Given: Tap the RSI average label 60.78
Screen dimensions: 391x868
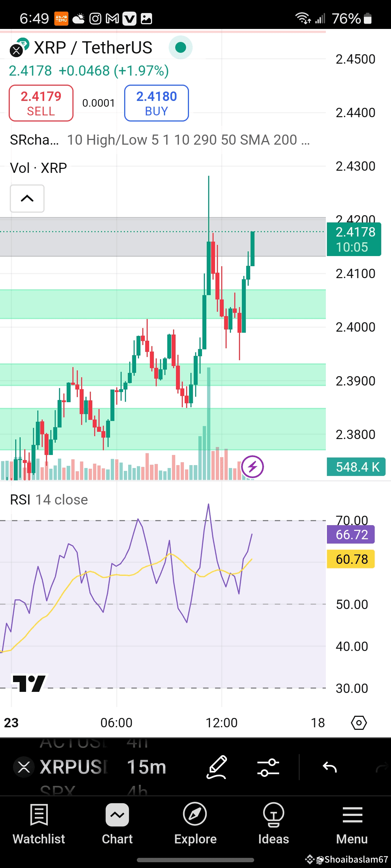Looking at the screenshot, I should tap(351, 559).
